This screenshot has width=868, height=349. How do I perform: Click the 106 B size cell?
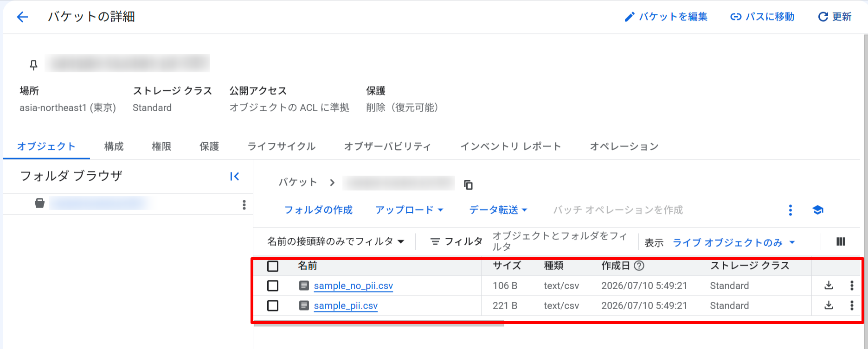pyautogui.click(x=505, y=286)
